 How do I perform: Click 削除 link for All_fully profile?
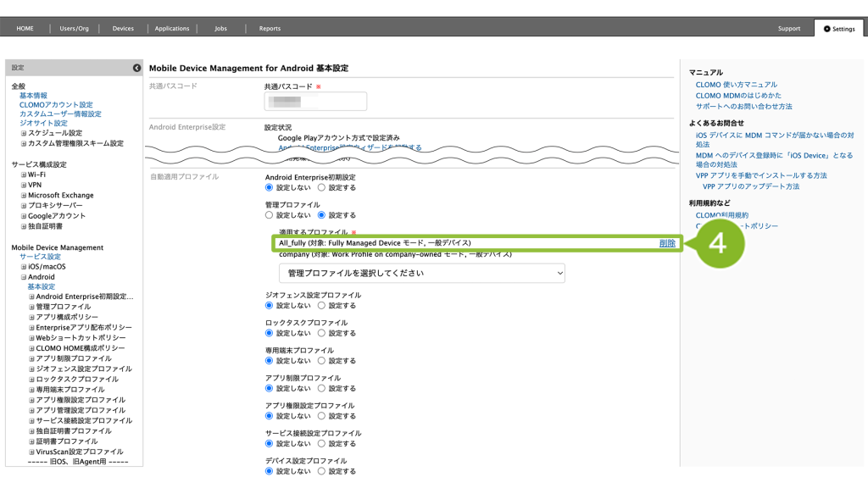pyautogui.click(x=667, y=243)
